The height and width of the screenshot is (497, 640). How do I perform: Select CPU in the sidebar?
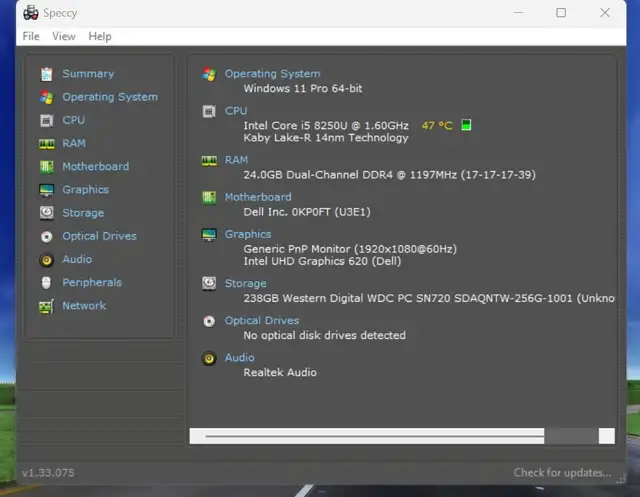tap(73, 120)
